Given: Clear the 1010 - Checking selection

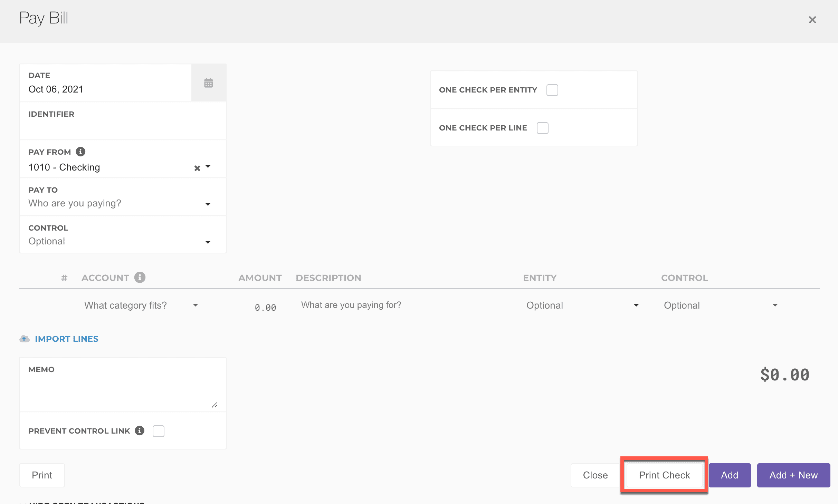Looking at the screenshot, I should pos(197,168).
